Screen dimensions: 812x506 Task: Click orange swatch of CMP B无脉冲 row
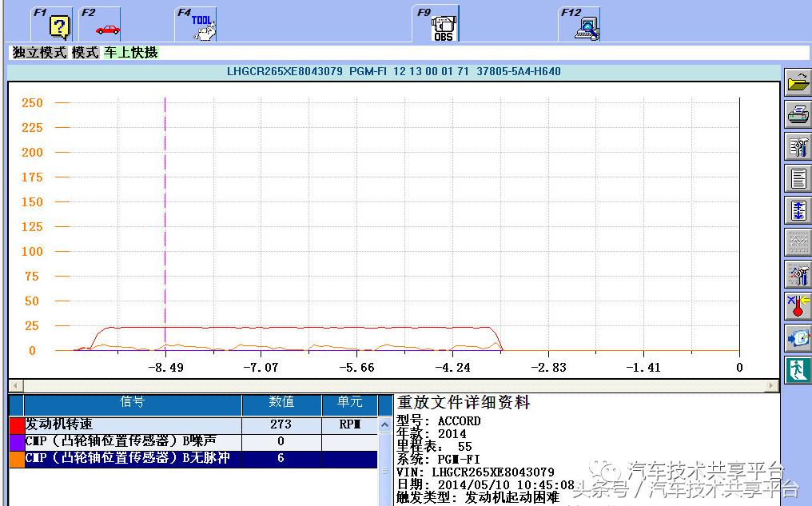17,459
